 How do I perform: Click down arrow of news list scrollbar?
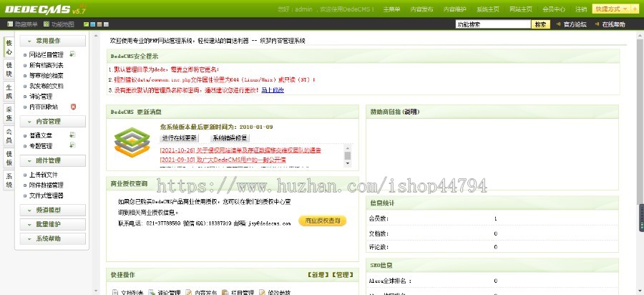[x=348, y=163]
